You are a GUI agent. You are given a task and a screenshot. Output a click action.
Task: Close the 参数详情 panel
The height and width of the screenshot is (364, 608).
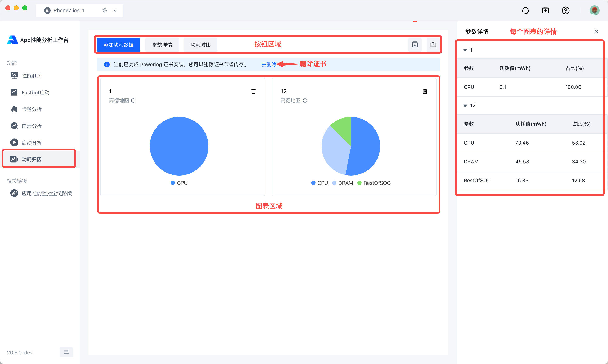pyautogui.click(x=596, y=31)
